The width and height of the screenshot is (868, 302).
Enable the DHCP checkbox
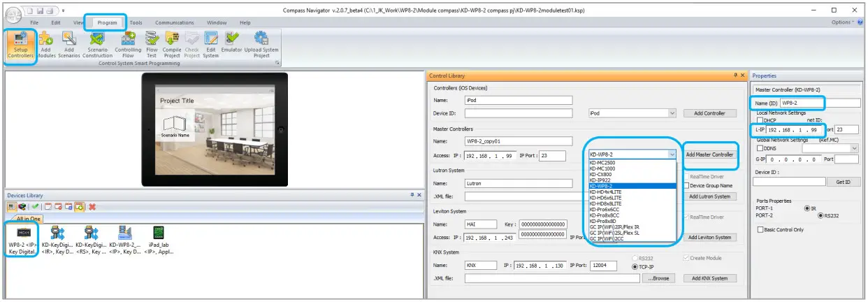[760, 120]
